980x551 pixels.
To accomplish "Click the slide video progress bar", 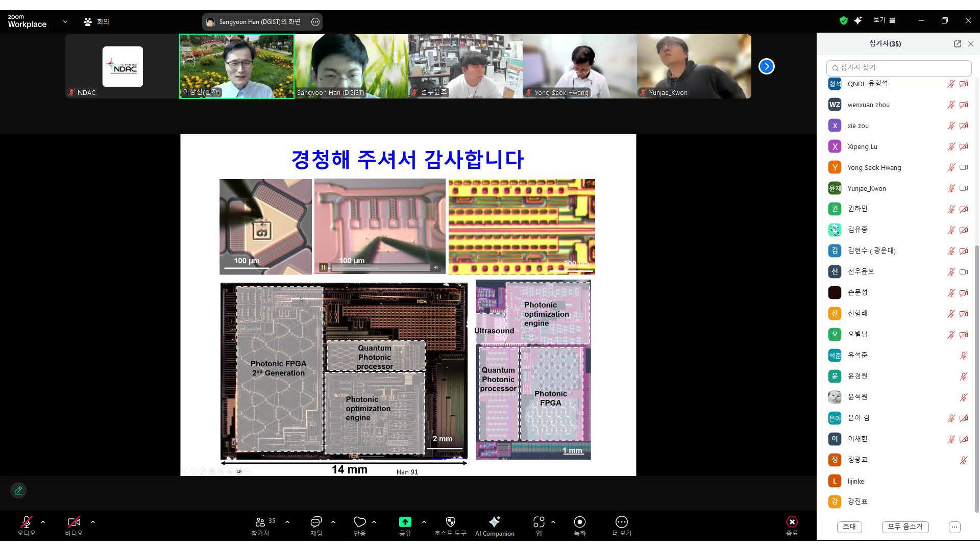I will (380, 267).
